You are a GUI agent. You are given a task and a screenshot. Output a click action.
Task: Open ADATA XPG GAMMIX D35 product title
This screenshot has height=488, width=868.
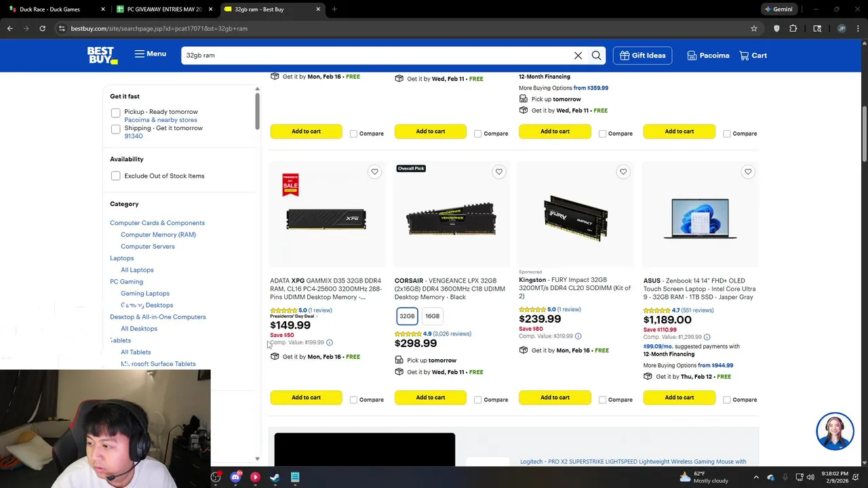pos(326,289)
